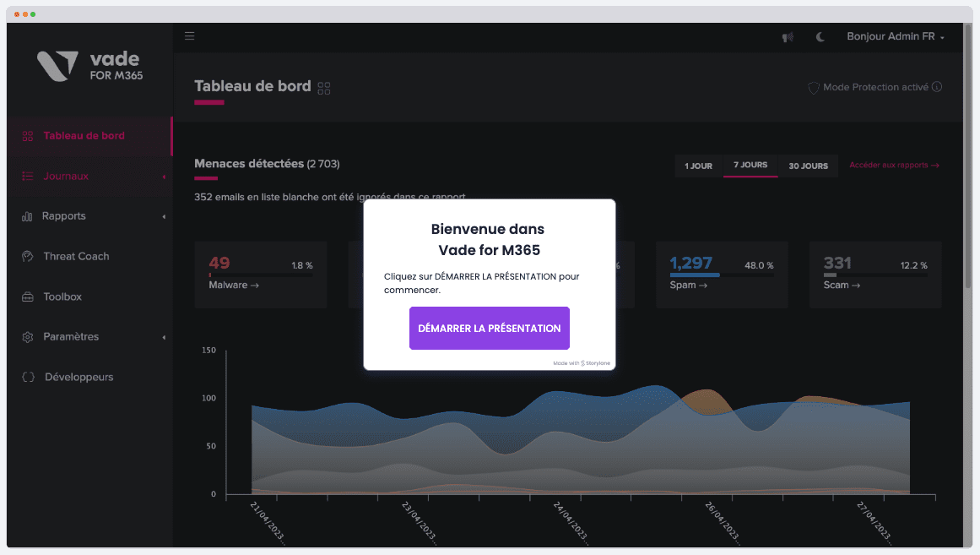The width and height of the screenshot is (980, 555).
Task: Click the Vade for M365 logo
Action: click(90, 66)
